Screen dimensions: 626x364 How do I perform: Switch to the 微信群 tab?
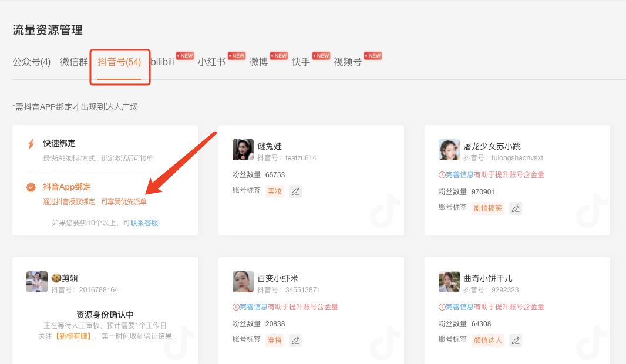click(74, 62)
